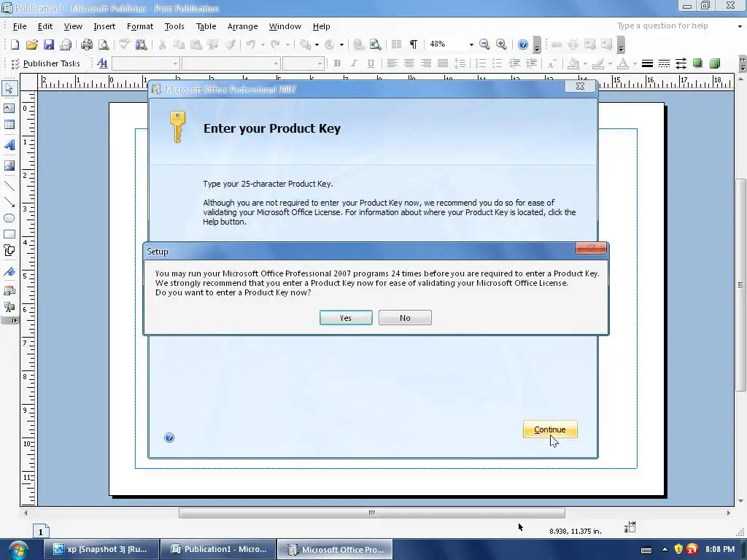
Task: Click the Continue button
Action: (x=550, y=429)
